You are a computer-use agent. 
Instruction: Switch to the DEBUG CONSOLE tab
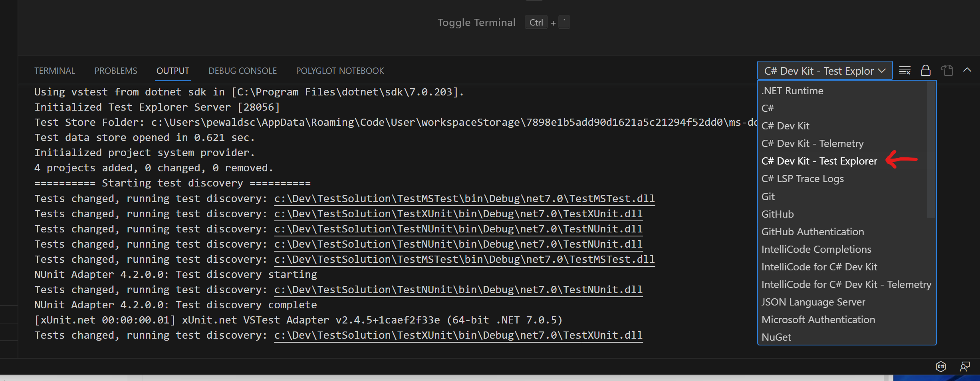point(242,71)
